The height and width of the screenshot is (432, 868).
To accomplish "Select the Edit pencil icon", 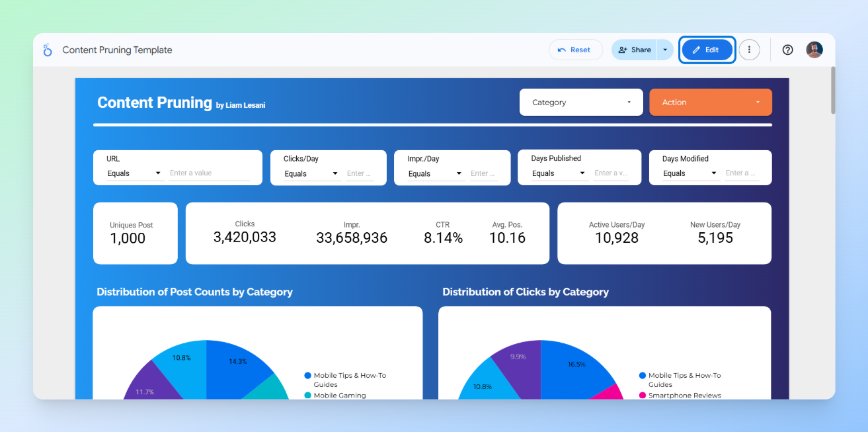I will click(x=696, y=49).
